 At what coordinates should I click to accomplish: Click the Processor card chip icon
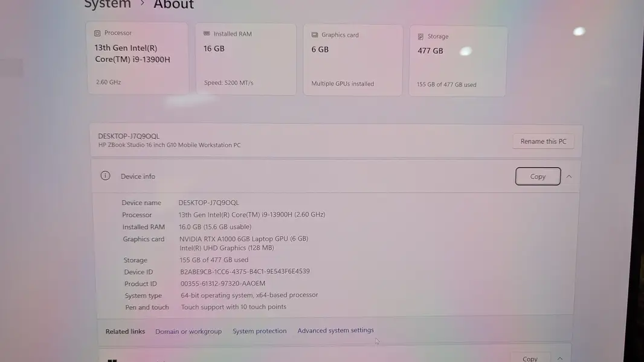(97, 33)
